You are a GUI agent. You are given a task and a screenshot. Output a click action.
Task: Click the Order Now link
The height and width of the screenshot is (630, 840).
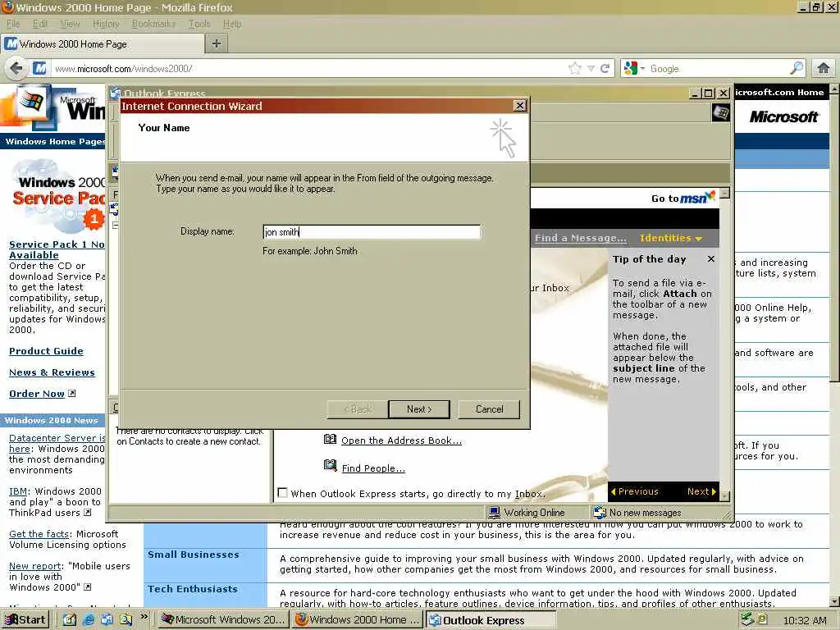click(x=36, y=394)
